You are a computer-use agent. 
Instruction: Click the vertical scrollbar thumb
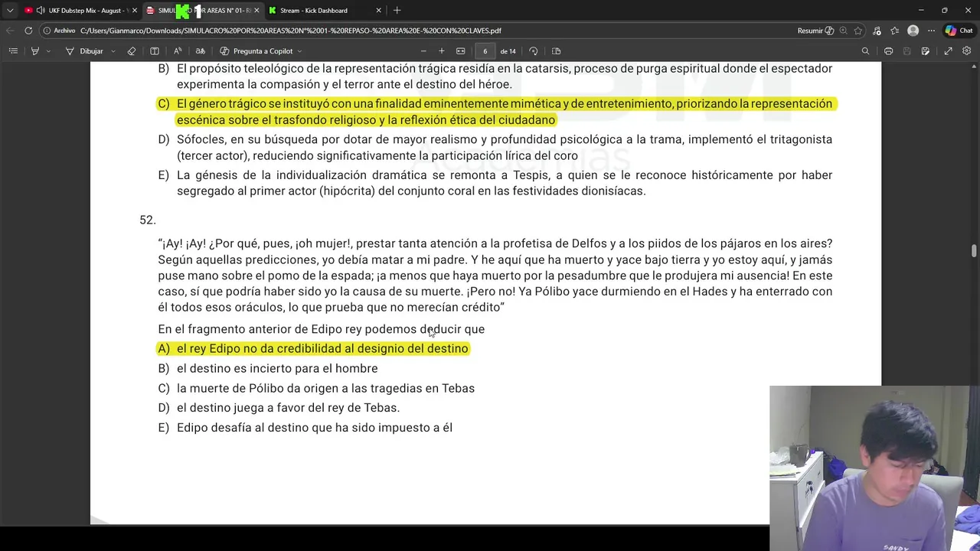975,251
